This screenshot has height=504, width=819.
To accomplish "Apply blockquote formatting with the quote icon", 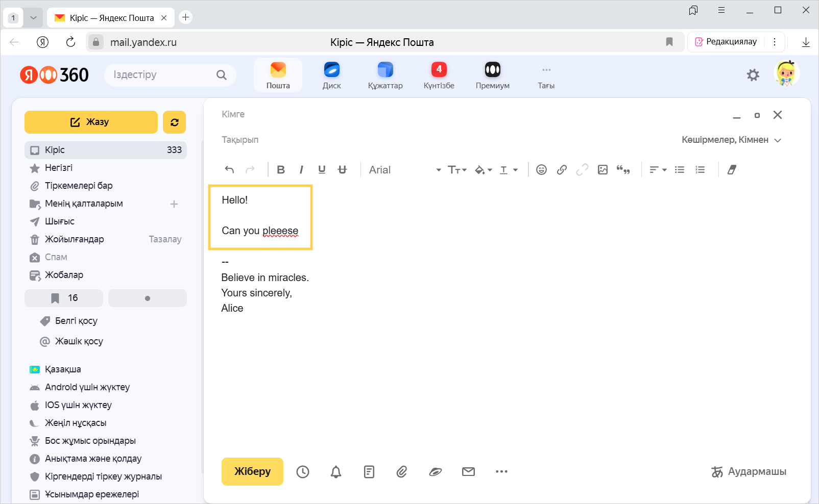I will pyautogui.click(x=623, y=170).
